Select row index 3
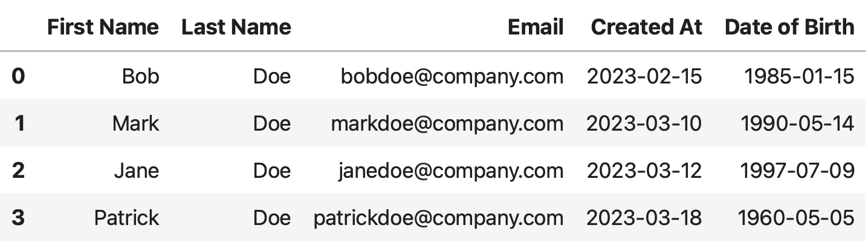This screenshot has width=868, height=248. [x=19, y=218]
